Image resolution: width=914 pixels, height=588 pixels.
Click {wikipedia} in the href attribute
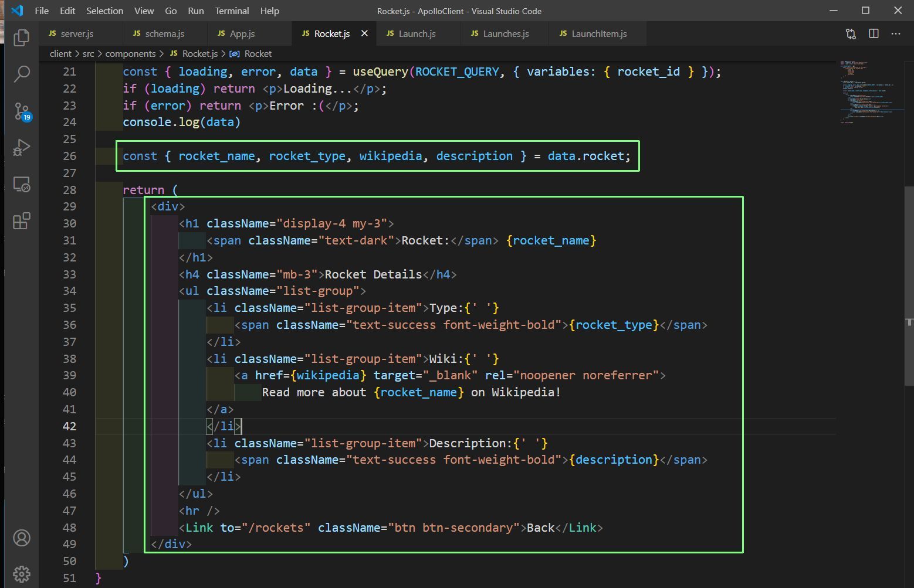point(328,375)
